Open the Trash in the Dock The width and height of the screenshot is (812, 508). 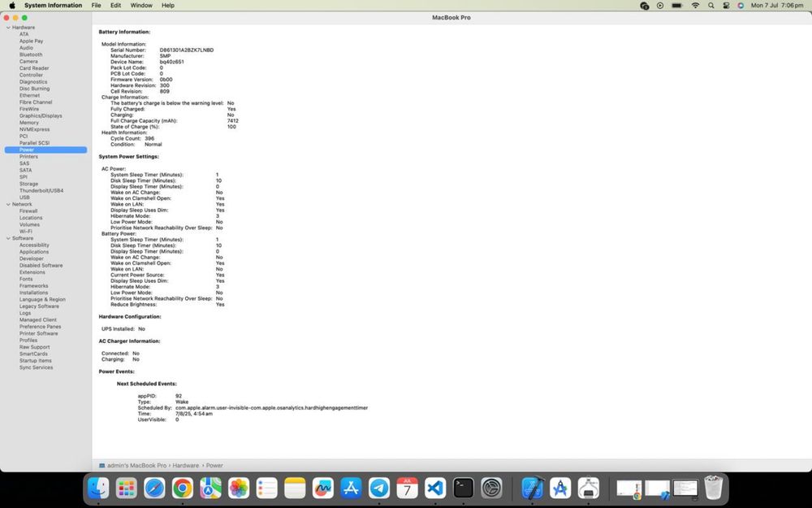pos(713,488)
